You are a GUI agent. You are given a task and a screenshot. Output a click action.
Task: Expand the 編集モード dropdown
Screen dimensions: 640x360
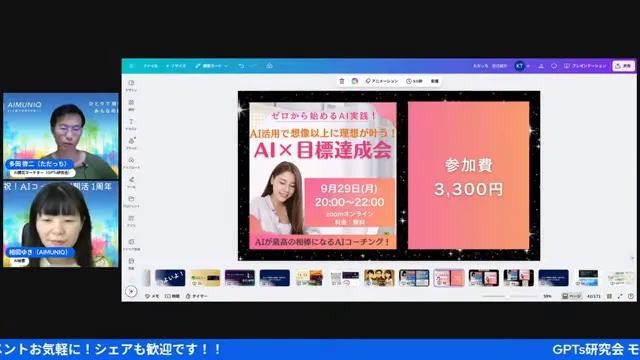(211, 66)
